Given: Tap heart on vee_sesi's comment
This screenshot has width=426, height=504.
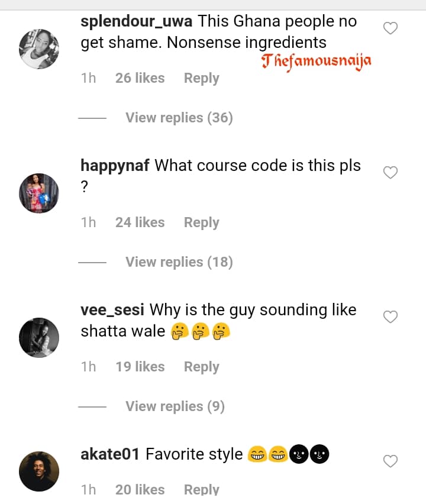Looking at the screenshot, I should pyautogui.click(x=390, y=317).
